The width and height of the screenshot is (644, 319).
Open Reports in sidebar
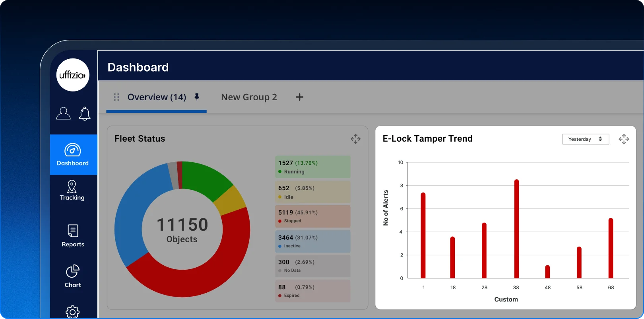pyautogui.click(x=73, y=235)
